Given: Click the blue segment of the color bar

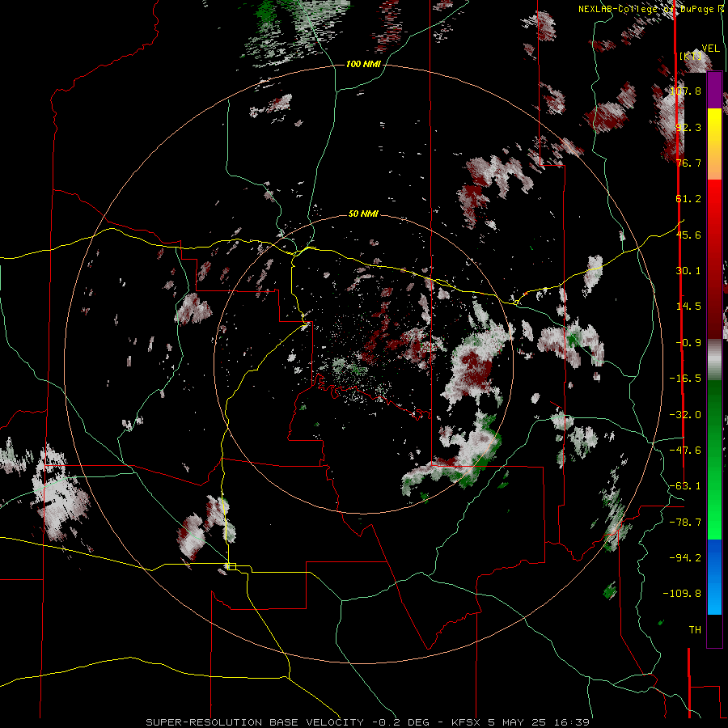Looking at the screenshot, I should 714,577.
